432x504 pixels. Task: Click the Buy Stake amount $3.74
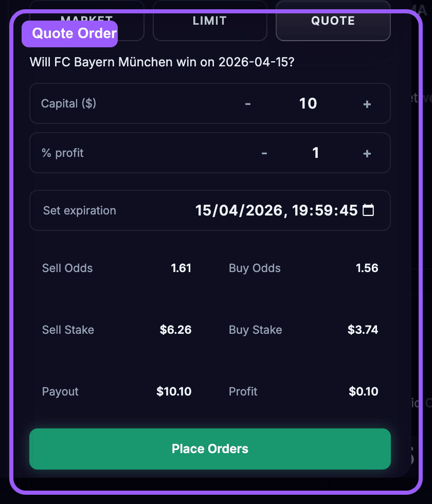click(x=363, y=330)
